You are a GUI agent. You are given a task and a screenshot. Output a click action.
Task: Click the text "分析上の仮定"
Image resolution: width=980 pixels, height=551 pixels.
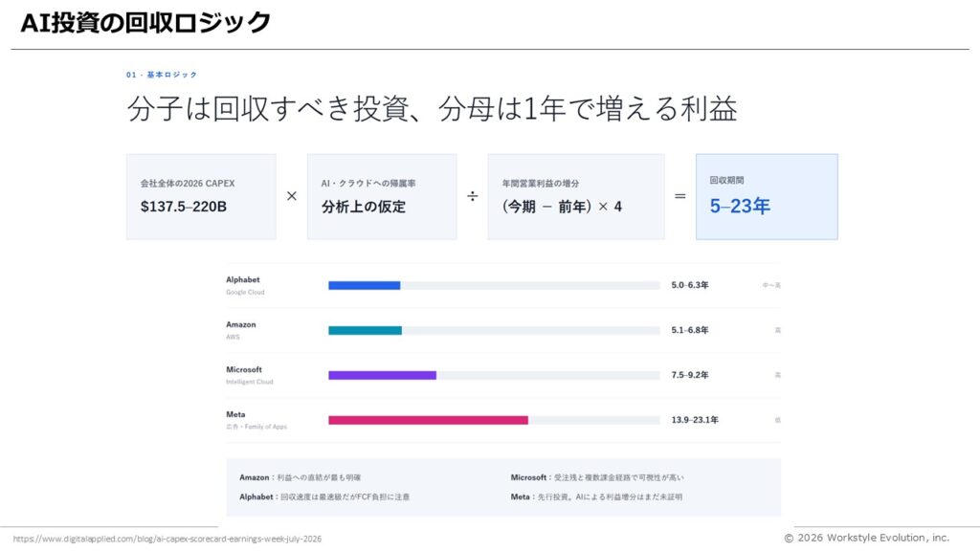pyautogui.click(x=364, y=207)
